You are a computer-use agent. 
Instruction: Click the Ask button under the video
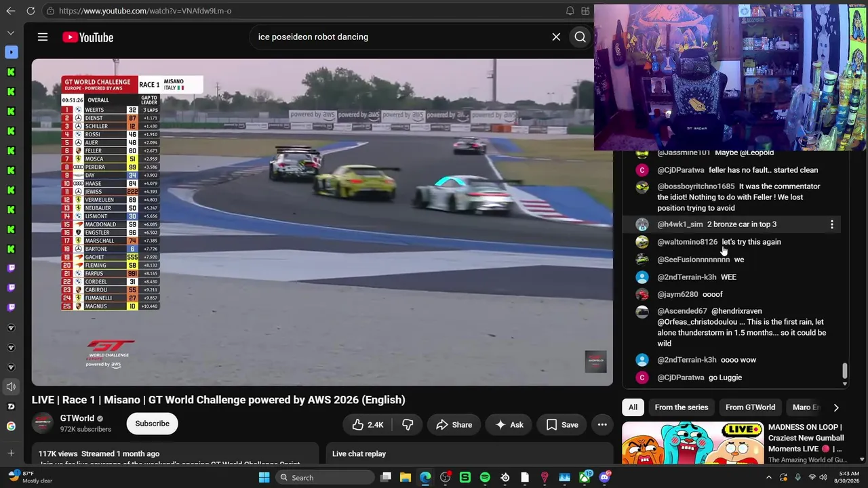pyautogui.click(x=509, y=425)
